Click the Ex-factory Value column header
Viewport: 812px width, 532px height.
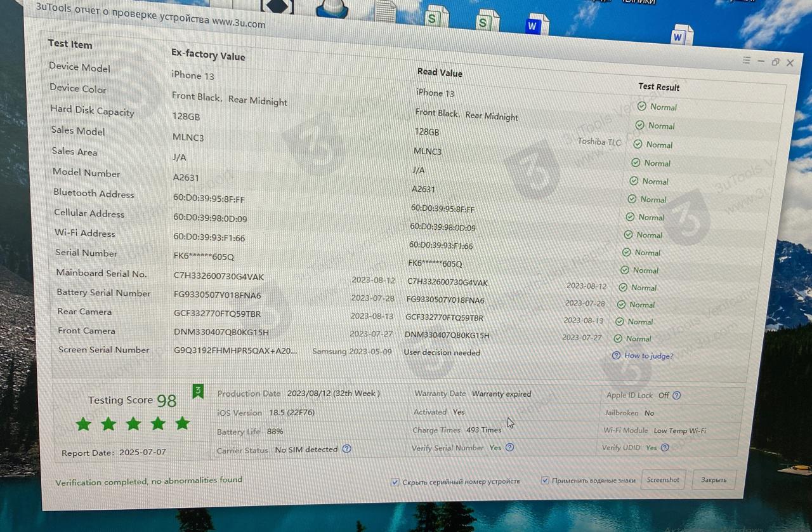[208, 55]
